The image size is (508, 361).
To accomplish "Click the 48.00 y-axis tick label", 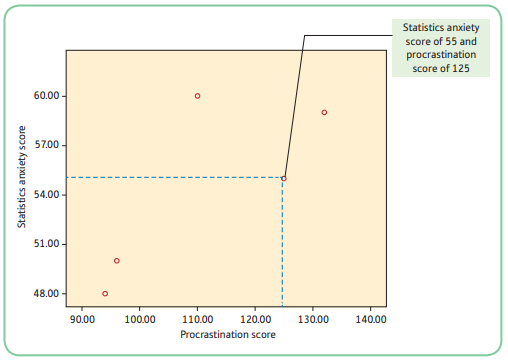I will coord(46,293).
